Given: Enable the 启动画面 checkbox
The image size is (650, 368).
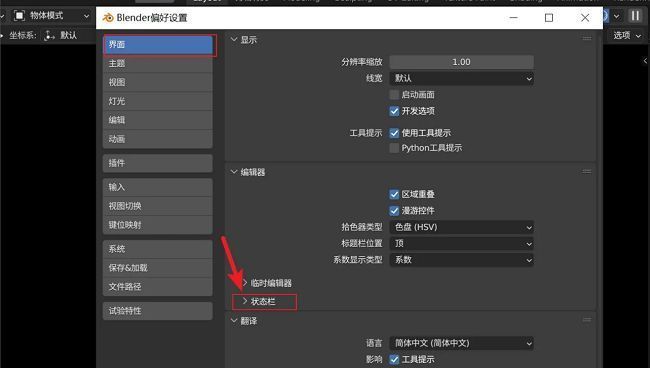Looking at the screenshot, I should coord(394,94).
